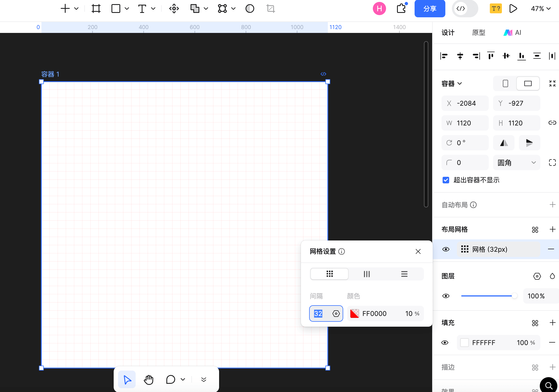Open the AI tab
Screen dimensions: 559x392
pyautogui.click(x=512, y=33)
